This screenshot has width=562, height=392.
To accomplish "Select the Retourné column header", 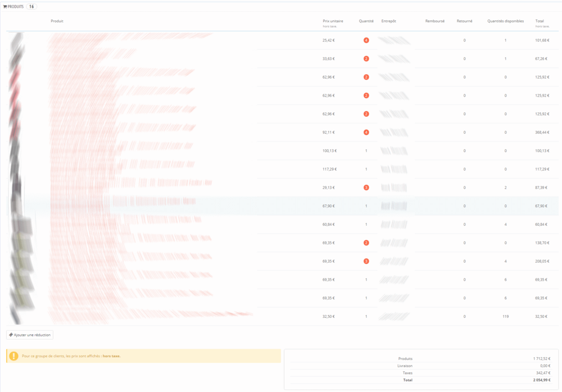I will pos(464,21).
